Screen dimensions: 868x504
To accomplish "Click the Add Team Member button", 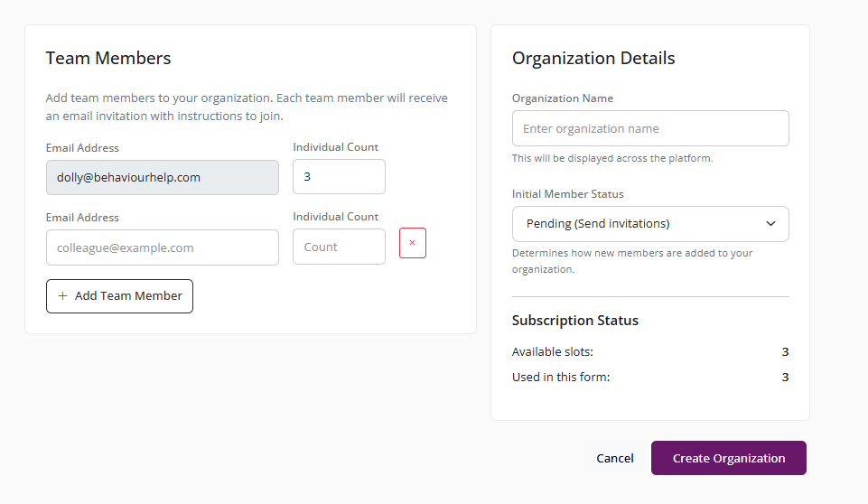I will (x=119, y=296).
